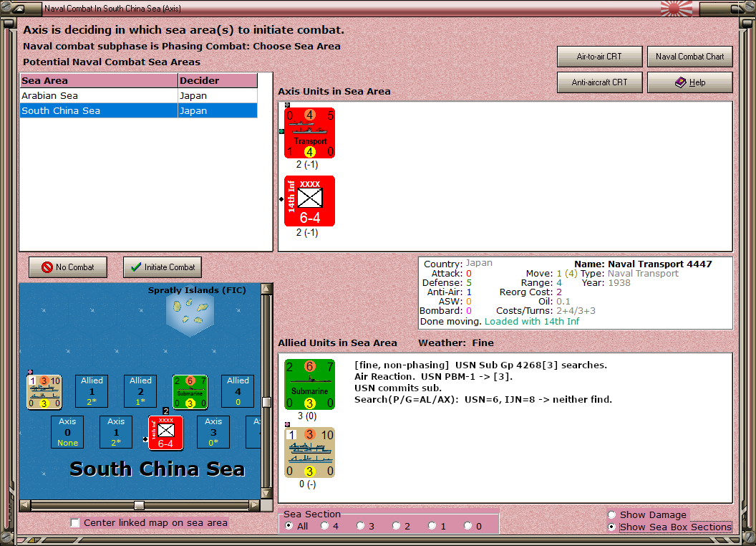Select sea section 0 radio button

pyautogui.click(x=467, y=526)
